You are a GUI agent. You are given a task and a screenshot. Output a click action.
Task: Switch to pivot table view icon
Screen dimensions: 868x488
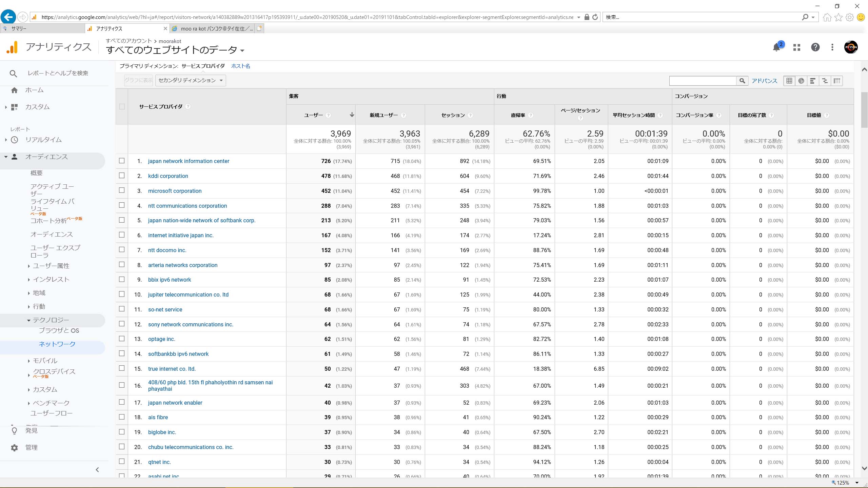(837, 81)
